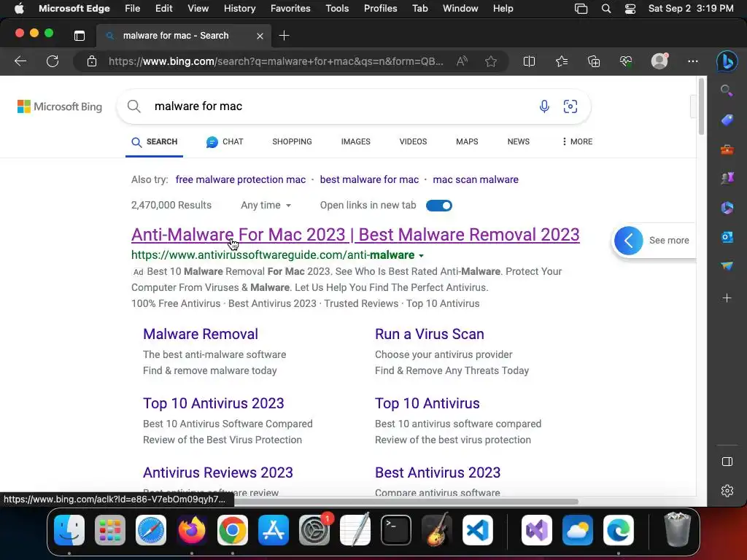
Task: Switch to the CHAT tab
Action: [225, 141]
